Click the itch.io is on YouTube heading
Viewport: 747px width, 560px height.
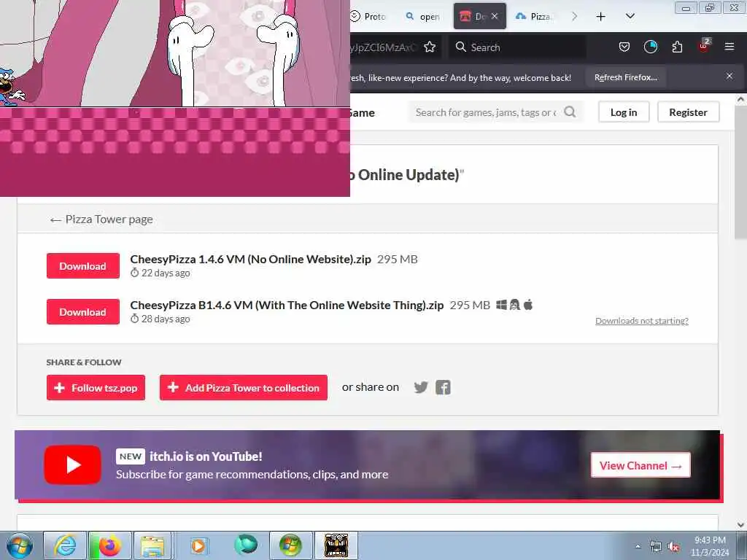[x=206, y=456]
